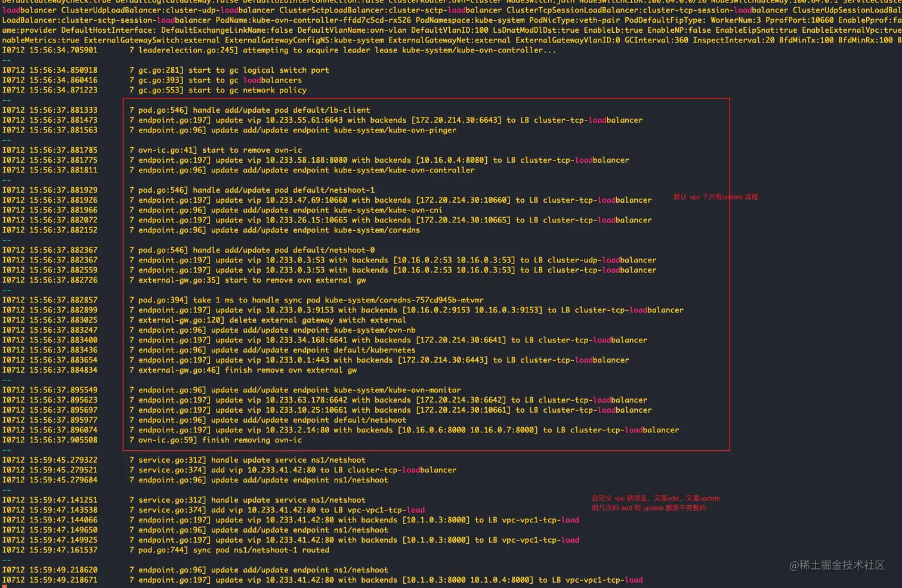902x588 pixels.
Task: Select endpoint kube-system/kube-ovn-monitor log line
Action: 231,390
